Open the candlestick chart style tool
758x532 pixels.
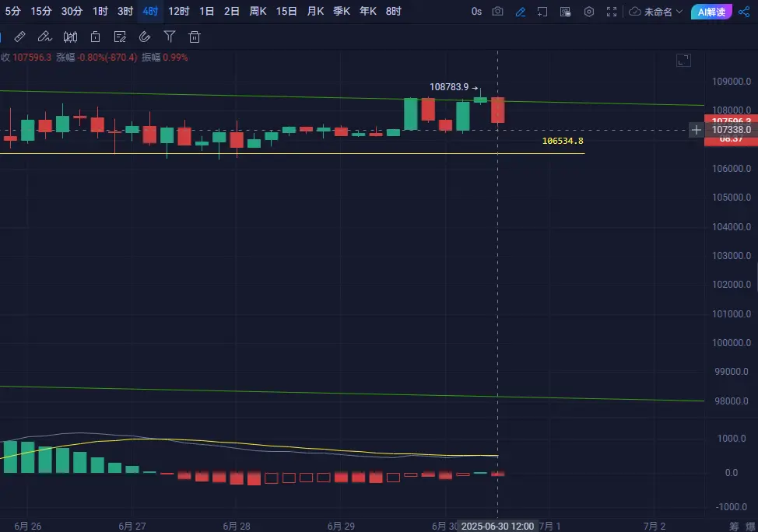[x=70, y=37]
